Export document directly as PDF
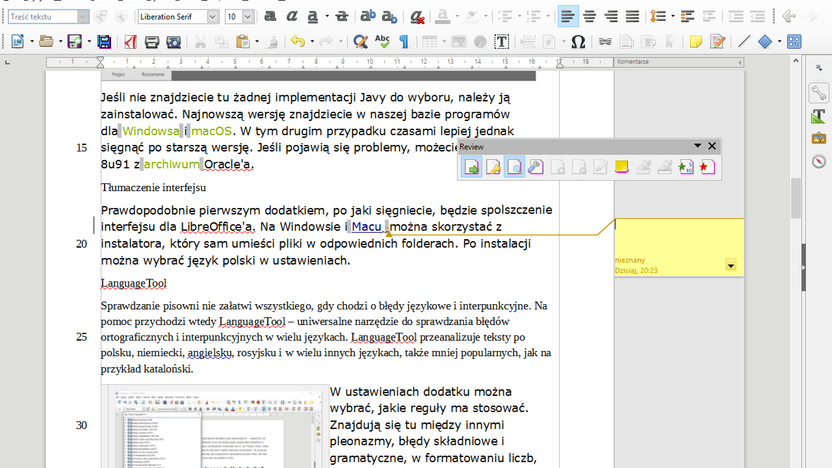832x468 pixels. pyautogui.click(x=131, y=41)
